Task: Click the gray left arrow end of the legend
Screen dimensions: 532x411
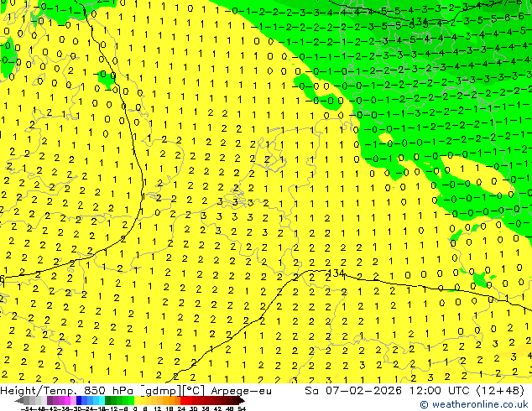Action: click(19, 400)
